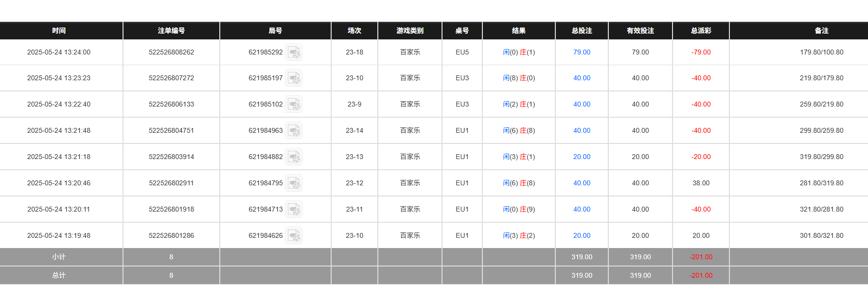868x303 pixels.
Task: Click the replay icon for game 621985102
Action: click(x=294, y=104)
